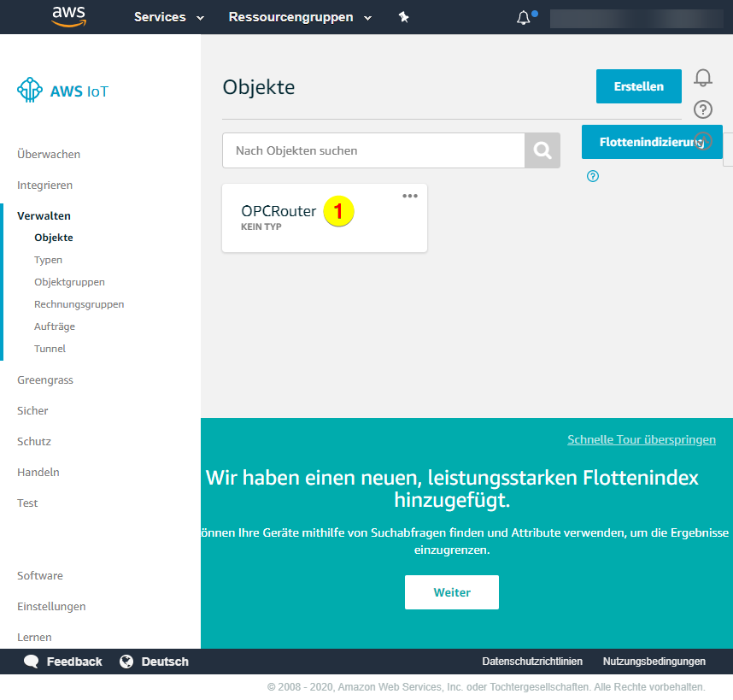The height and width of the screenshot is (700, 733).
Task: Click help icon below Flottenindizierung
Action: pos(593,176)
